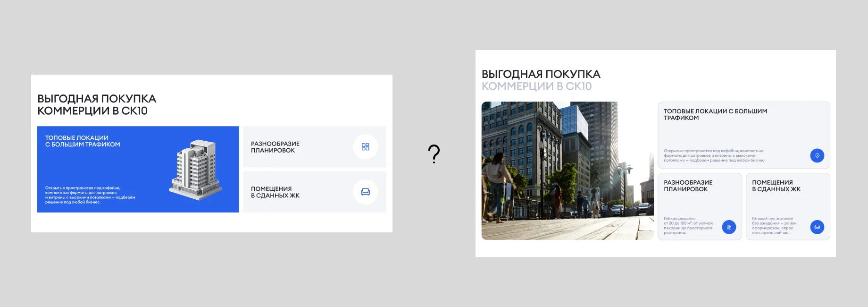This screenshot has width=868, height=307.
Task: Click the white description text on the blue card
Action: tap(90, 195)
